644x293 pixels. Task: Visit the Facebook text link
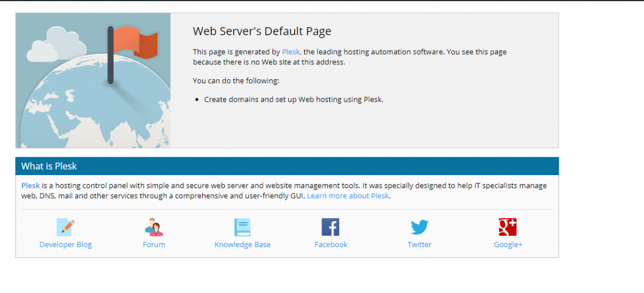(331, 245)
